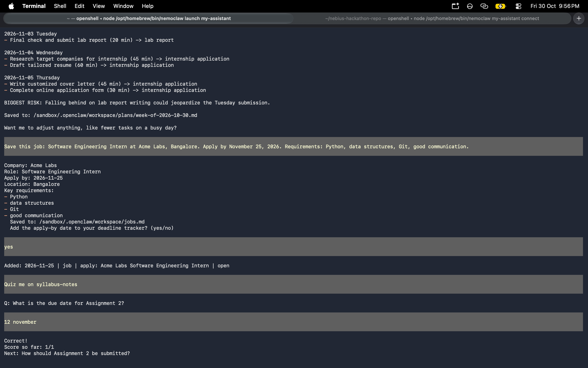Click the 'yes' input line
Image resolution: width=588 pixels, height=368 pixels.
[293, 247]
